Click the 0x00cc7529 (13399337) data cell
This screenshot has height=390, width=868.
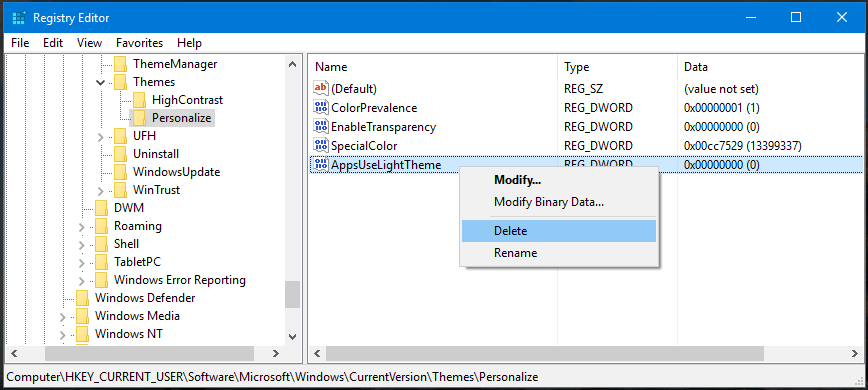[743, 146]
